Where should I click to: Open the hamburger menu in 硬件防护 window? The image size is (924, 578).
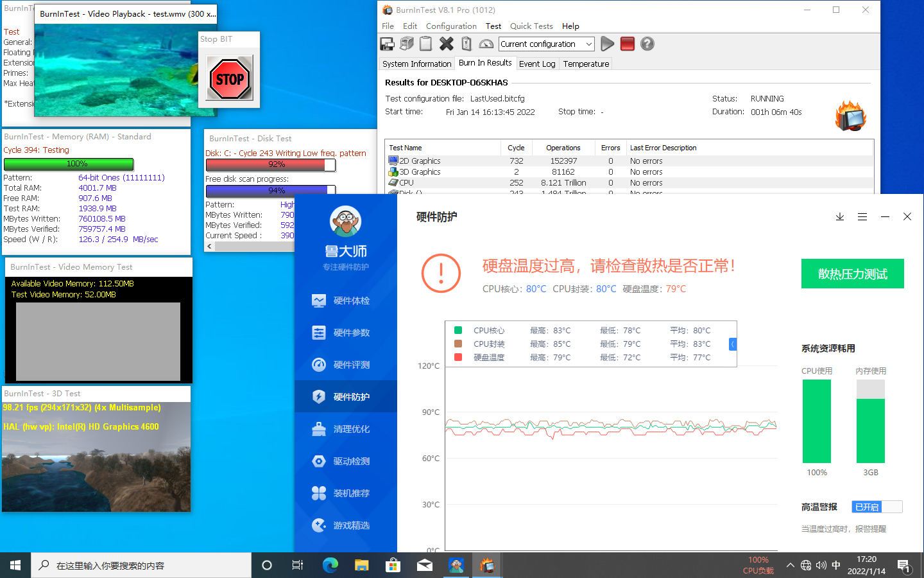click(x=862, y=217)
